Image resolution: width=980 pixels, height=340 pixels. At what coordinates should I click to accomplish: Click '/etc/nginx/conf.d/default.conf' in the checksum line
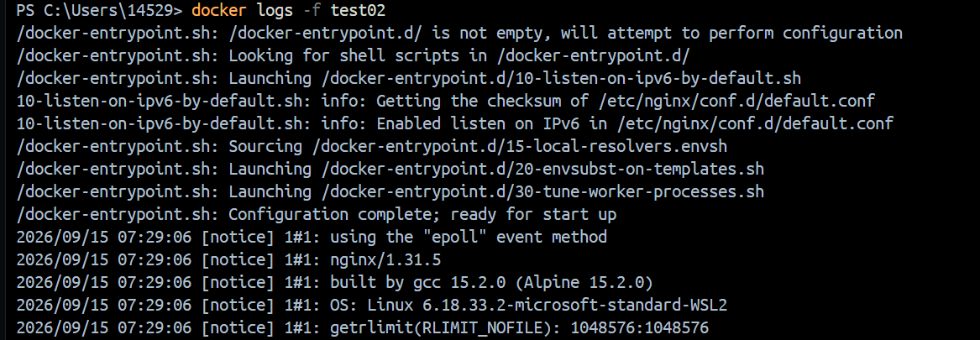click(x=736, y=102)
